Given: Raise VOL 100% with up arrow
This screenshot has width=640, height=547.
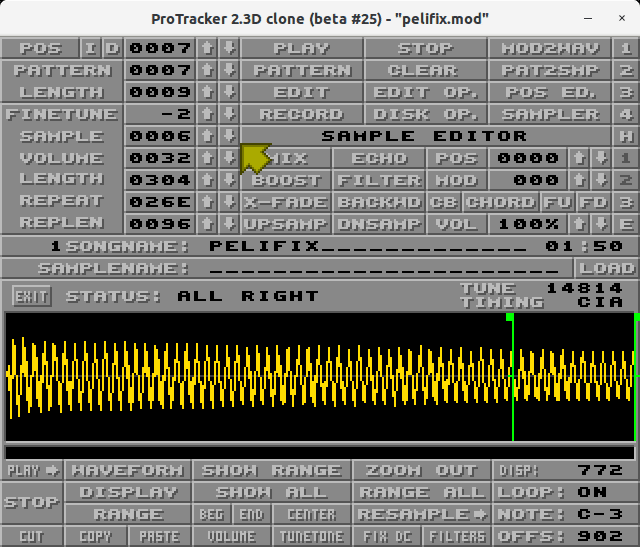Looking at the screenshot, I should pos(579,224).
